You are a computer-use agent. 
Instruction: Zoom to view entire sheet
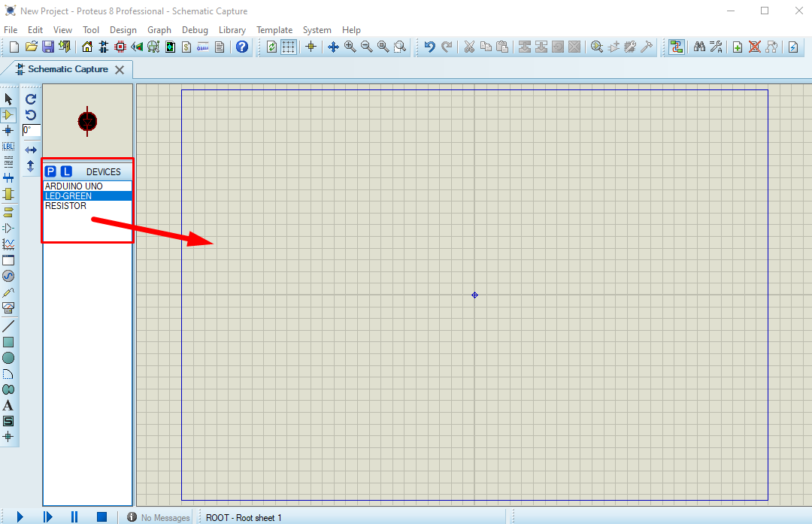pos(383,47)
